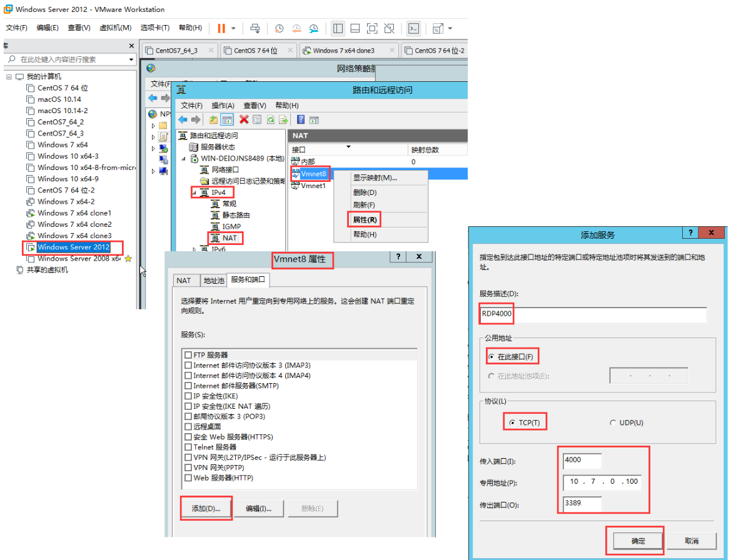Select the TCP(T) protocol radio button

(x=512, y=422)
